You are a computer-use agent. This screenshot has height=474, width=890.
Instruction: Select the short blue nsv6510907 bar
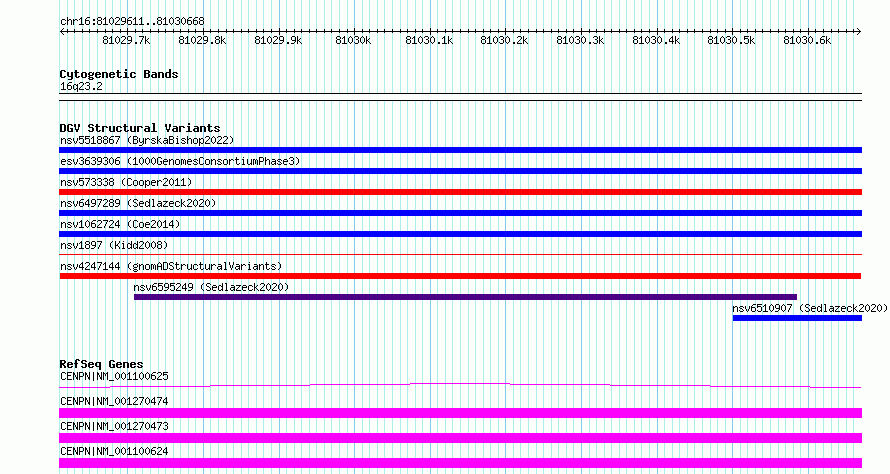[797, 318]
